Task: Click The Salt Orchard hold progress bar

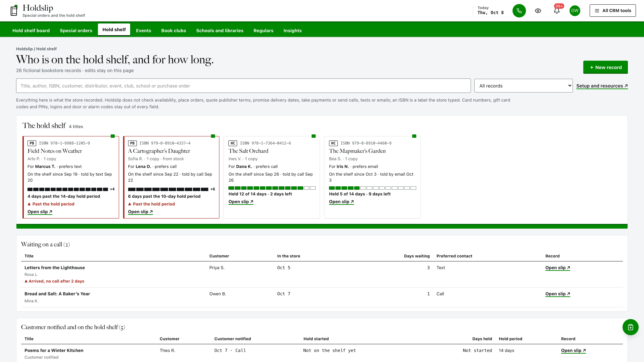Action: pyautogui.click(x=272, y=188)
